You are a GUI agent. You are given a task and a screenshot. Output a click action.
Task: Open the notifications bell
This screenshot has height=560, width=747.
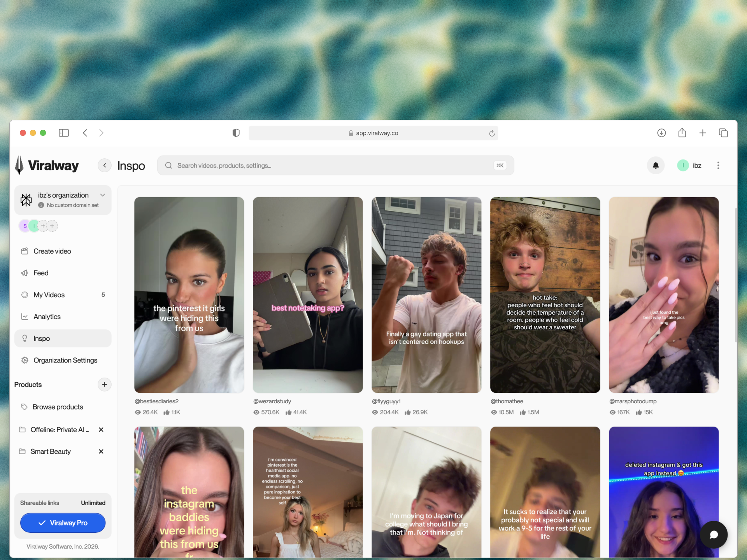(656, 165)
